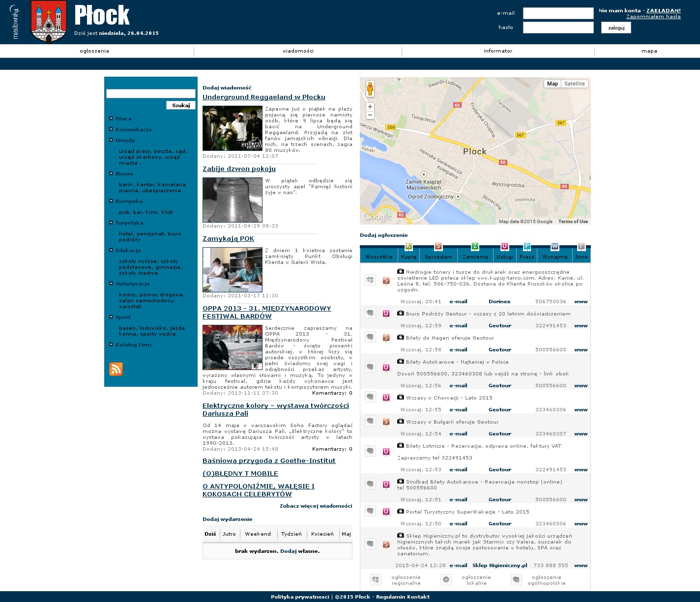
Task: Click the orange RSS feed icon
Action: coord(116,369)
